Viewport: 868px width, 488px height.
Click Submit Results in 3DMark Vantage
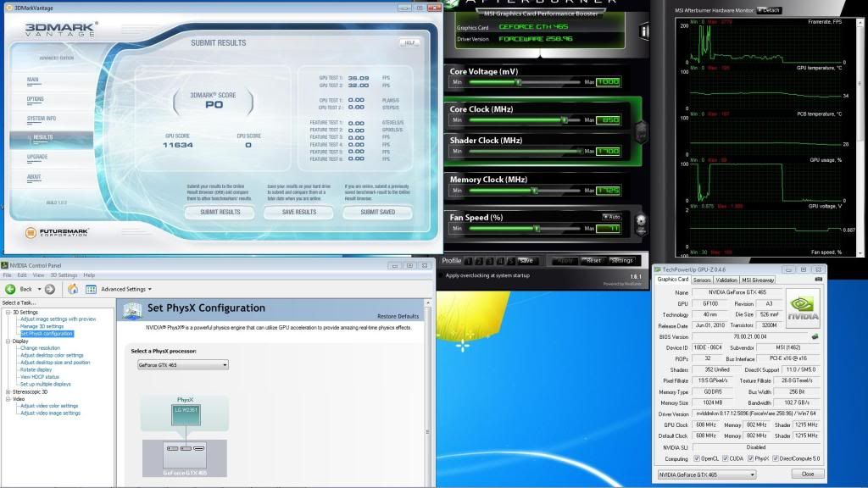[220, 212]
